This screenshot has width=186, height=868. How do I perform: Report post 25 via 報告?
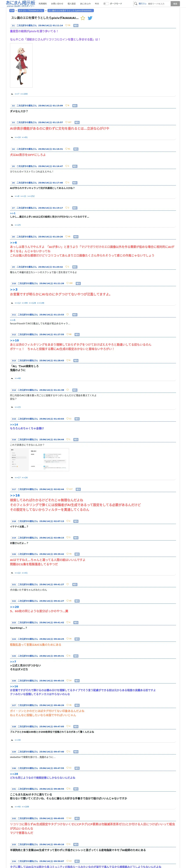click(76, 656)
